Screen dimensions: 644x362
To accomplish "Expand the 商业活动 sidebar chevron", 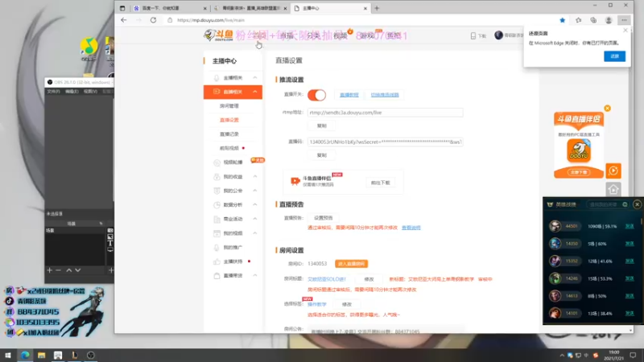I will tap(255, 219).
